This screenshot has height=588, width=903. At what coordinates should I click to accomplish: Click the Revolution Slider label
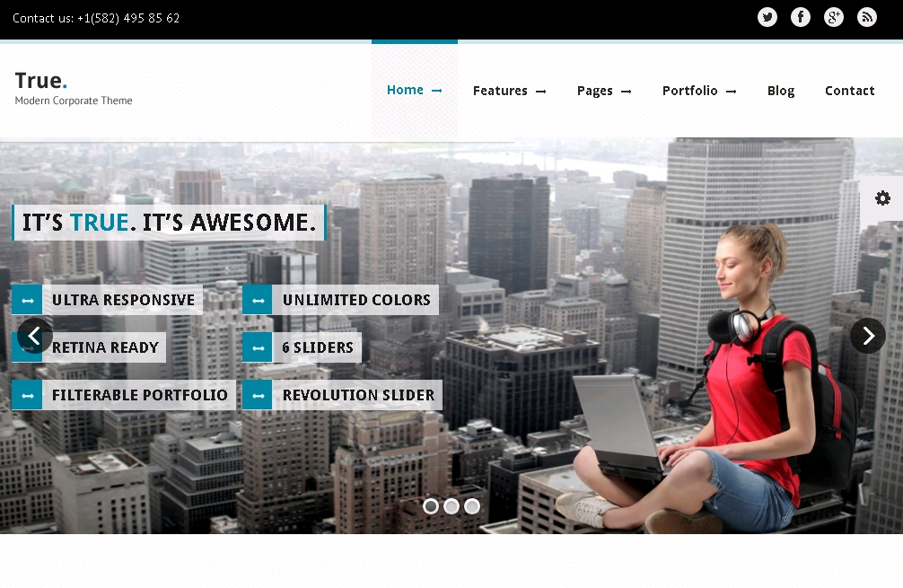(x=358, y=395)
